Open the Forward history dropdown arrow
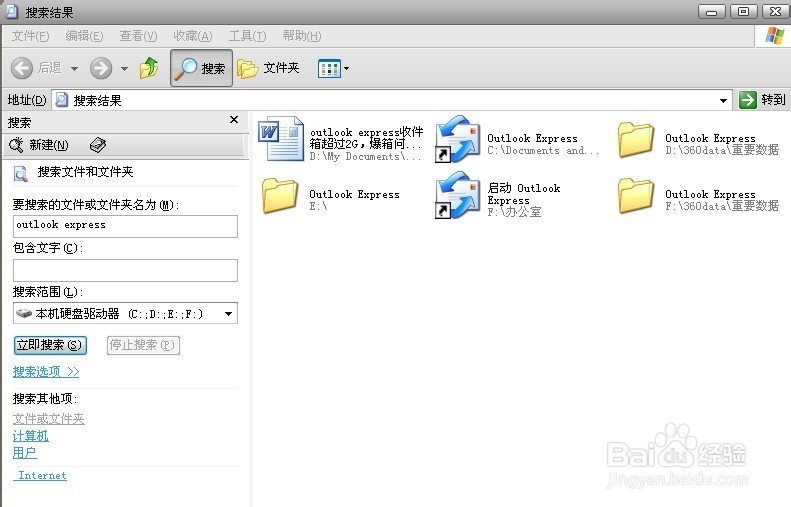 pos(124,68)
